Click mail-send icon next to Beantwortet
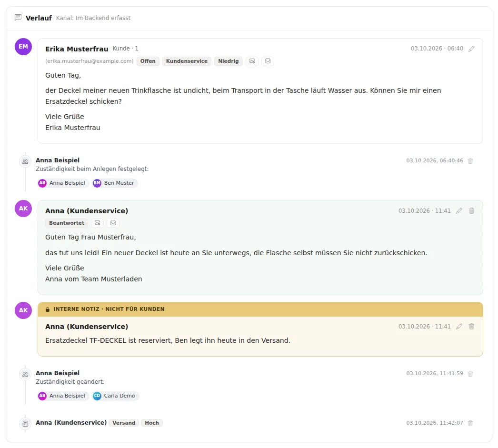The width and height of the screenshot is (498, 448). click(98, 223)
